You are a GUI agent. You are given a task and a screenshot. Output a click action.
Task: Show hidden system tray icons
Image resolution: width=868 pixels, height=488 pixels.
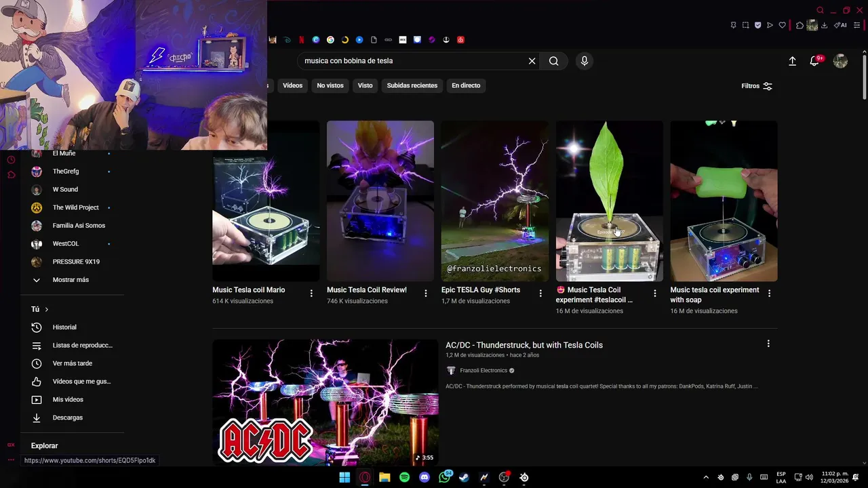click(x=705, y=477)
